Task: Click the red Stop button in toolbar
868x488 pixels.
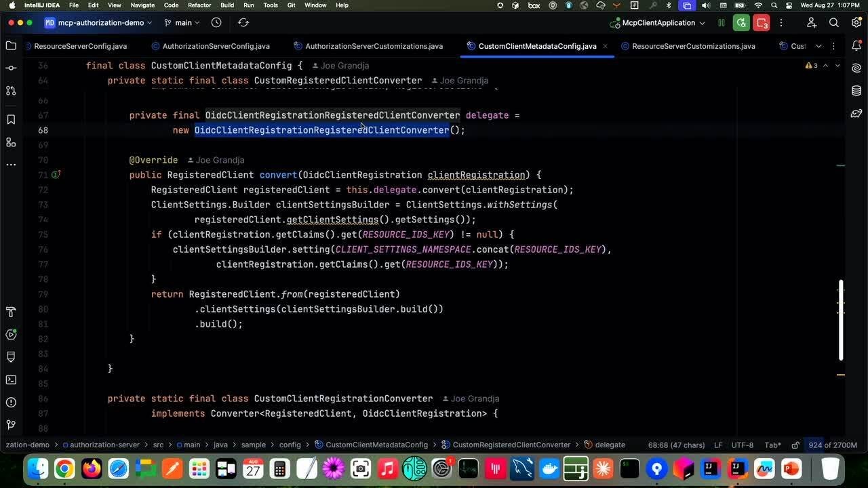Action: click(762, 22)
